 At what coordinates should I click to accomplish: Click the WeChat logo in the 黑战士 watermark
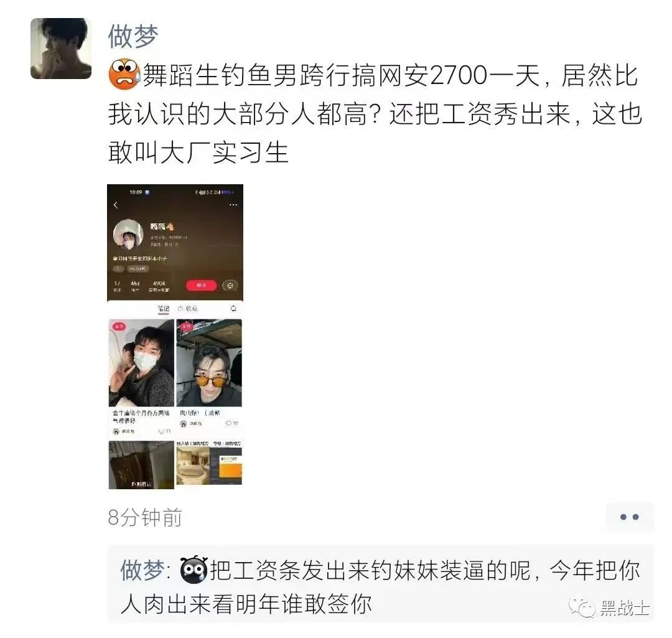click(582, 608)
